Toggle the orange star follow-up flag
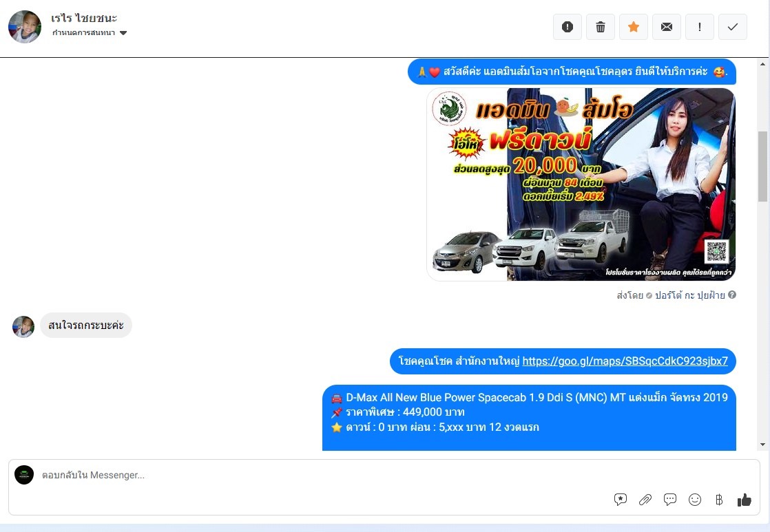This screenshot has height=532, width=770. tap(634, 27)
